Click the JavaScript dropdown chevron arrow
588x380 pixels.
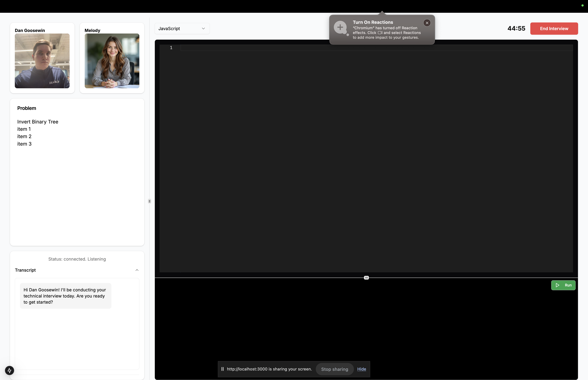pos(203,29)
